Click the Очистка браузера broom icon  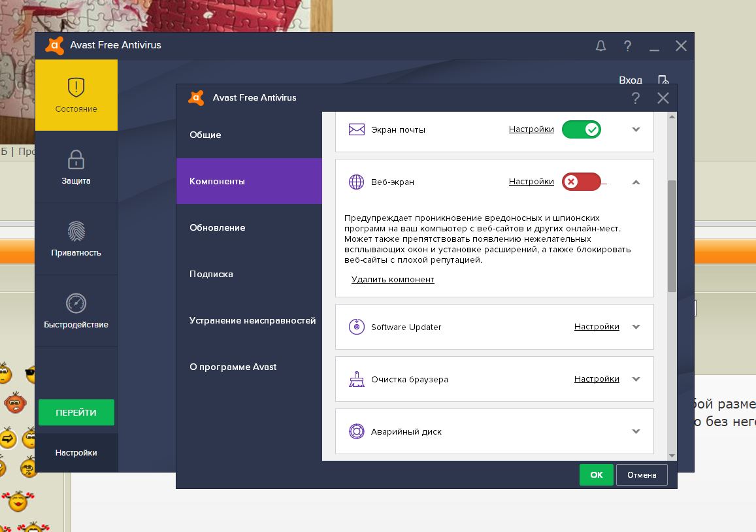pyautogui.click(x=356, y=379)
